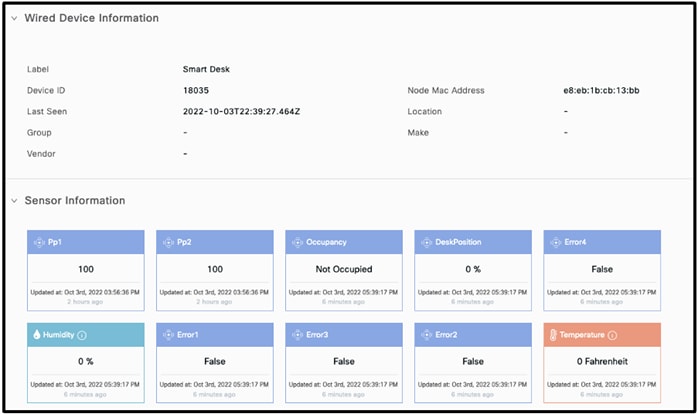
Task: Click the Smart Desk label value
Action: (206, 69)
